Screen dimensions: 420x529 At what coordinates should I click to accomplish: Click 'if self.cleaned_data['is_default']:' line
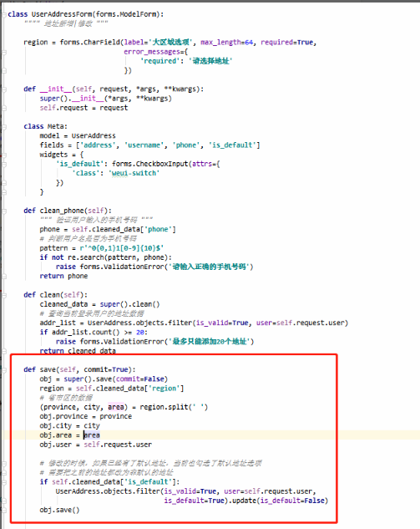[x=109, y=482]
